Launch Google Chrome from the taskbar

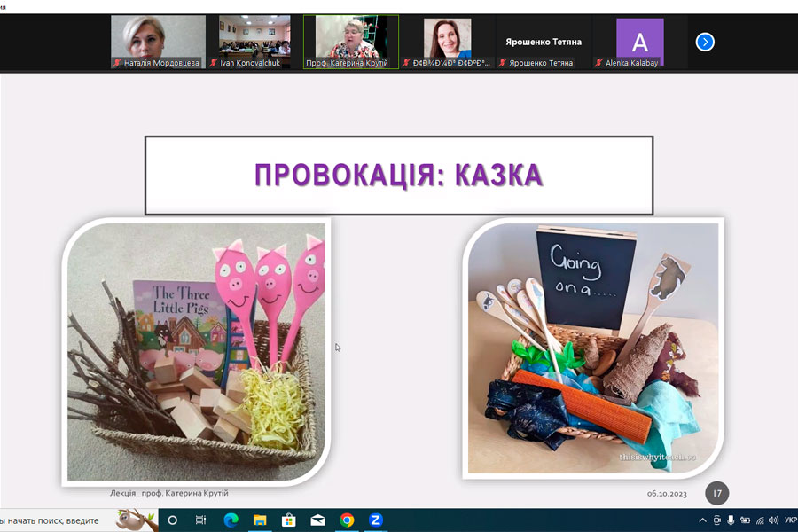click(x=347, y=520)
